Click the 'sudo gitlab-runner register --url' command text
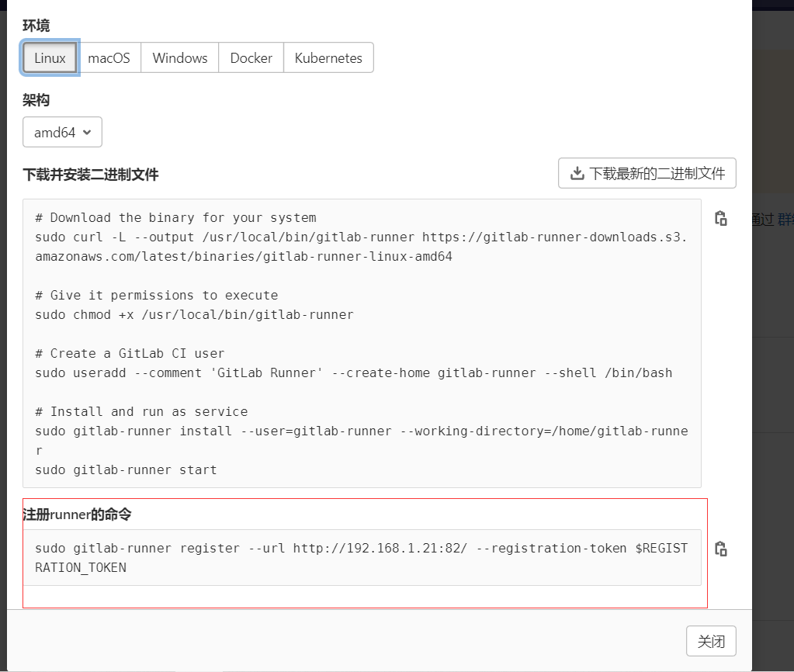The height and width of the screenshot is (672, 794). pyautogui.click(x=362, y=558)
